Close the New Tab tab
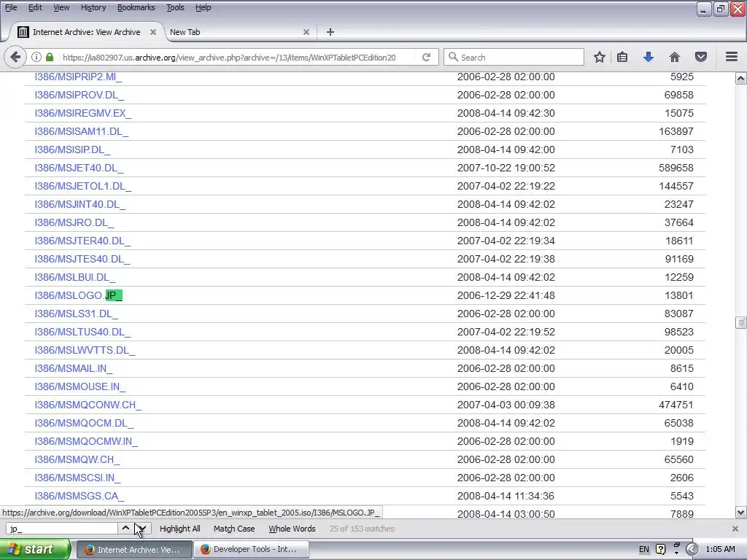 306,32
